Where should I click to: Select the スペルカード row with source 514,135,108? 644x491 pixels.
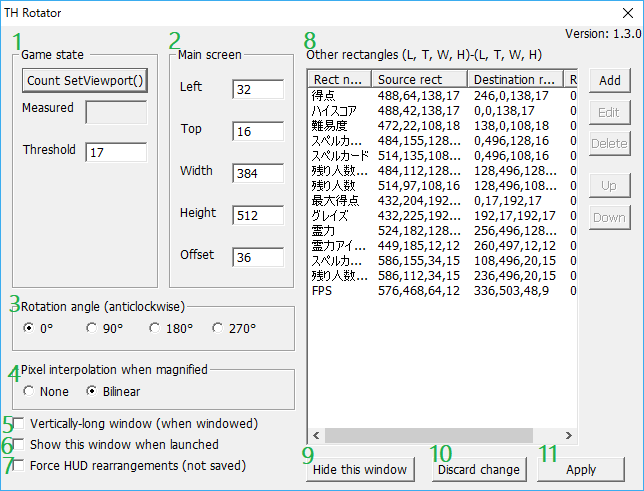(443, 156)
